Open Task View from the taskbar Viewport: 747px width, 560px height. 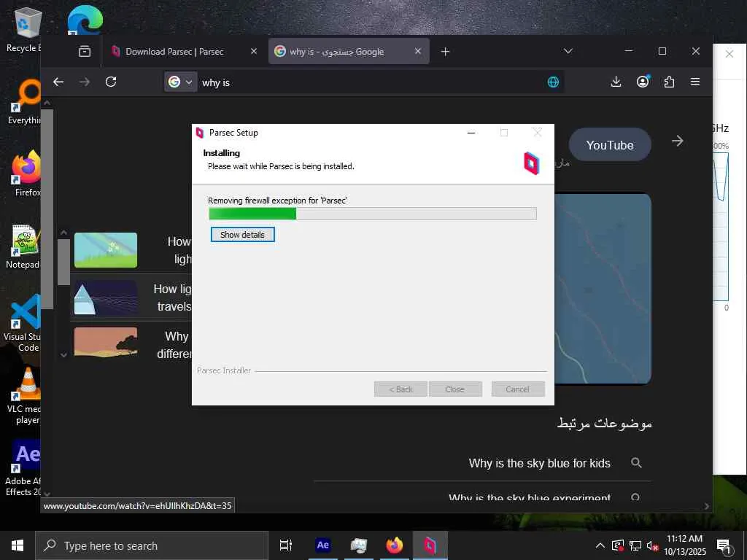[286, 545]
